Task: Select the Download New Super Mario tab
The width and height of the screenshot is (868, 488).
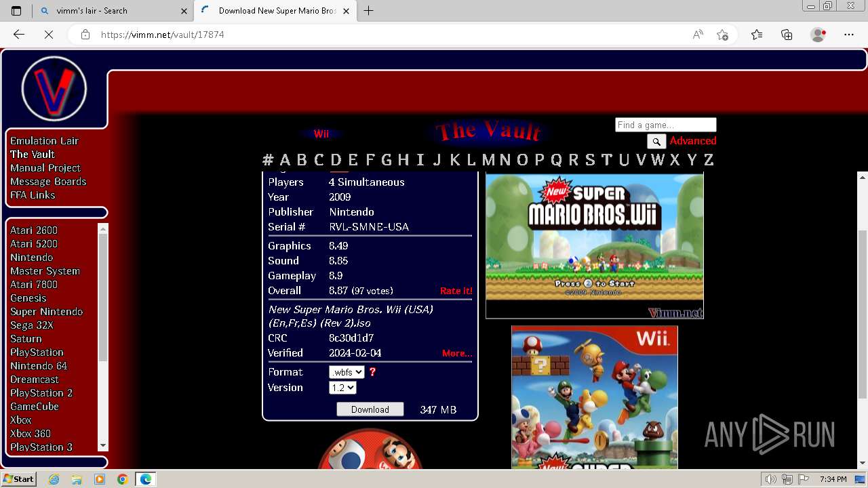Action: [x=275, y=11]
